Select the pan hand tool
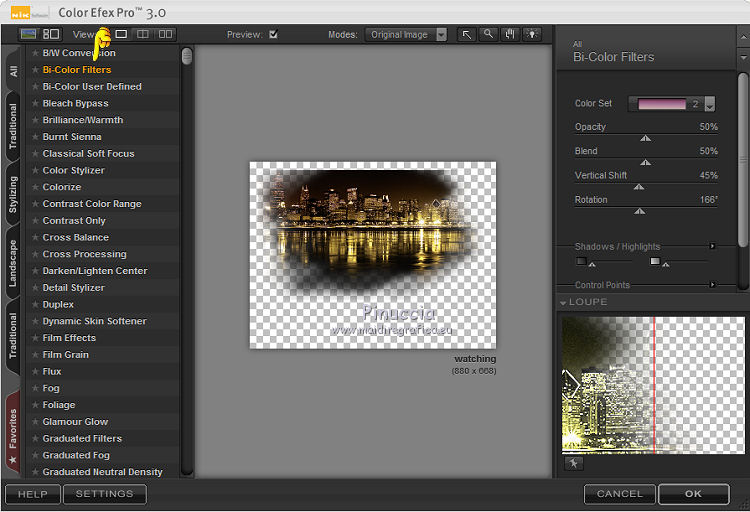This screenshot has height=512, width=750. (x=510, y=34)
